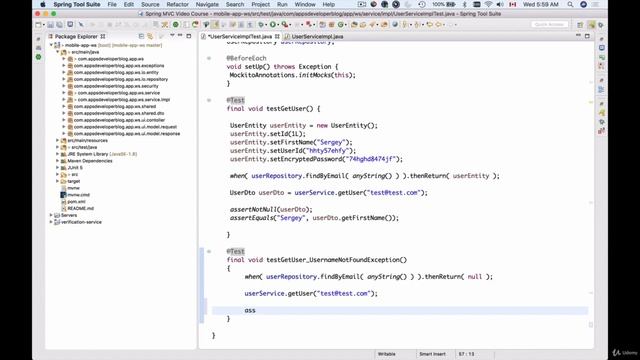Click the Save toolbar icon
This screenshot has width=640, height=360.
point(51,25)
